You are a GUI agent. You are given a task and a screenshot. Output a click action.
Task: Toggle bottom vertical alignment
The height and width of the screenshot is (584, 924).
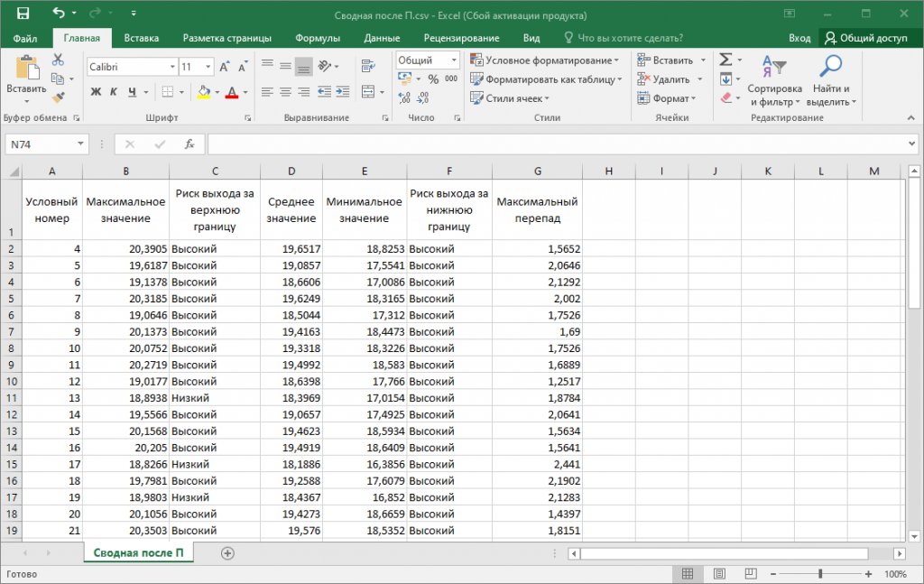[304, 66]
